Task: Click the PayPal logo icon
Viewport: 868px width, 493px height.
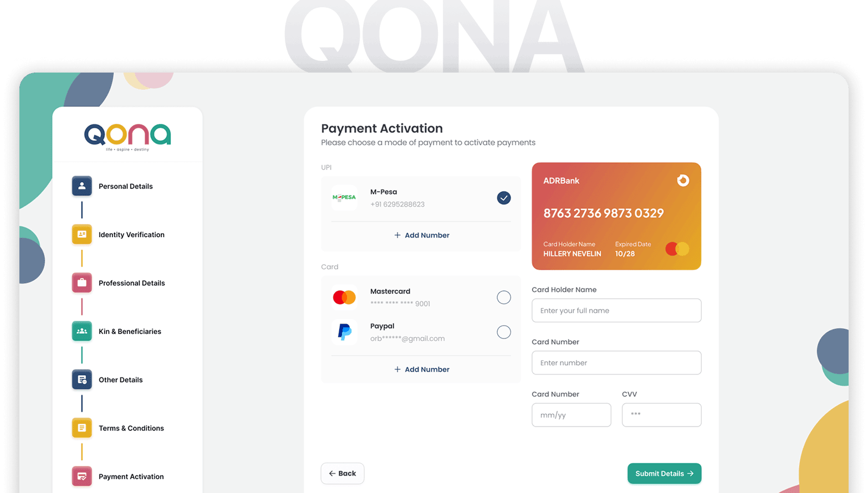Action: click(344, 332)
